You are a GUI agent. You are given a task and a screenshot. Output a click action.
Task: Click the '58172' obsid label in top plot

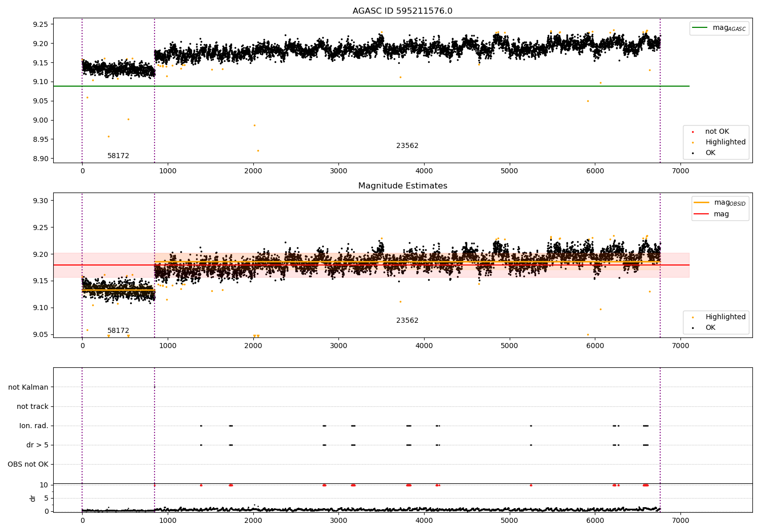click(x=118, y=156)
